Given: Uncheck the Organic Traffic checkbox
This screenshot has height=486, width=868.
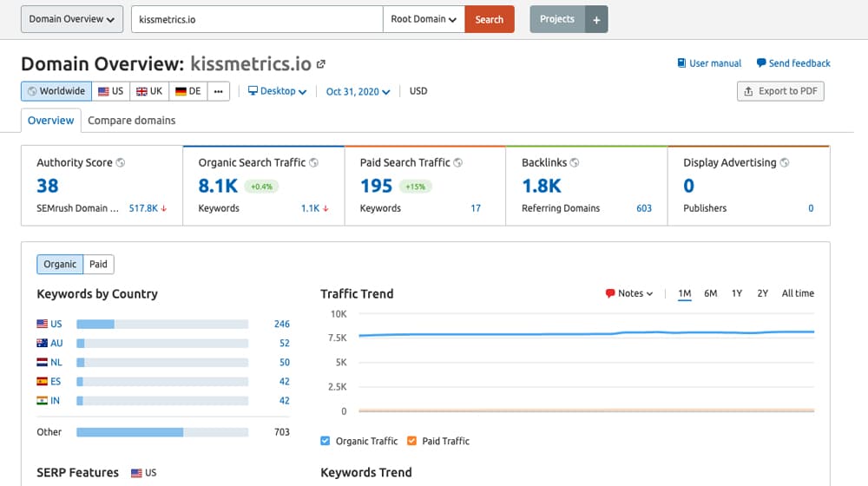Looking at the screenshot, I should 325,441.
